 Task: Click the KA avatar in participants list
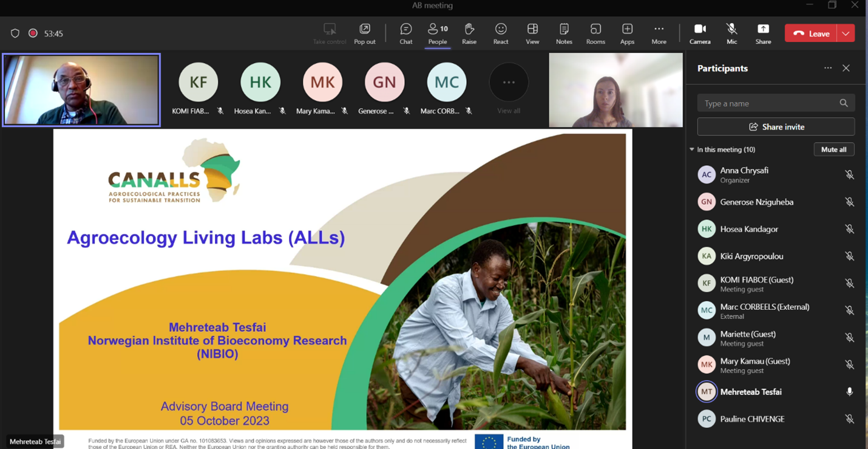(707, 256)
